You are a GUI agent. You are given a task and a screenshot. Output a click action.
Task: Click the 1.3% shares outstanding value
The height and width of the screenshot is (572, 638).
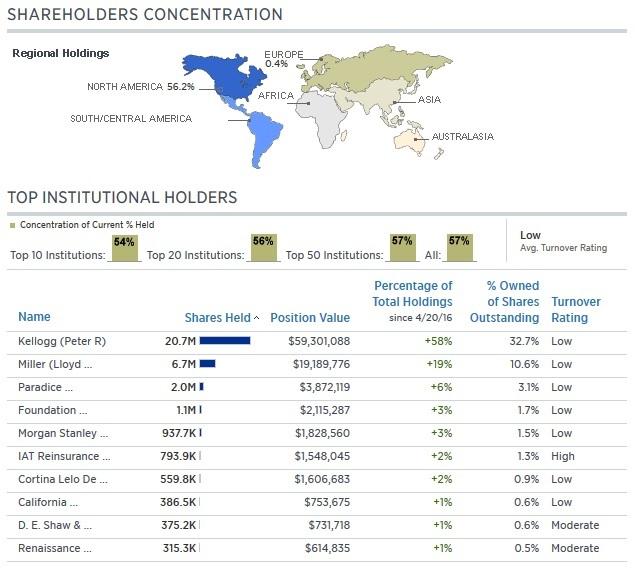coord(529,456)
